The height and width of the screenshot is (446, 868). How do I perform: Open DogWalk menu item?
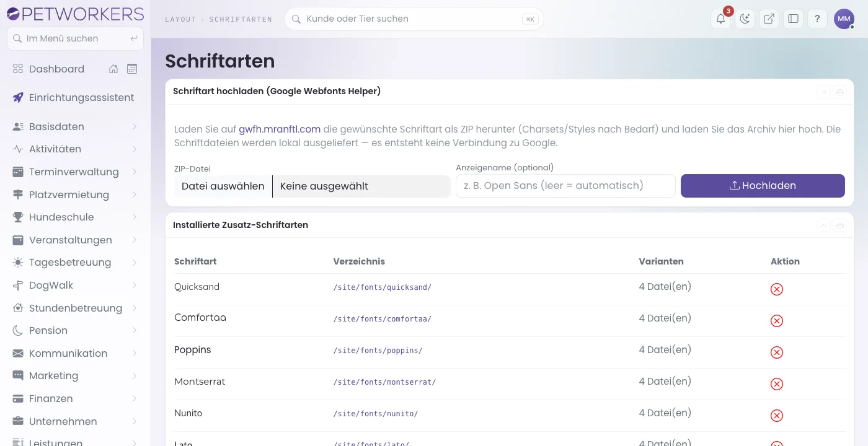point(75,285)
